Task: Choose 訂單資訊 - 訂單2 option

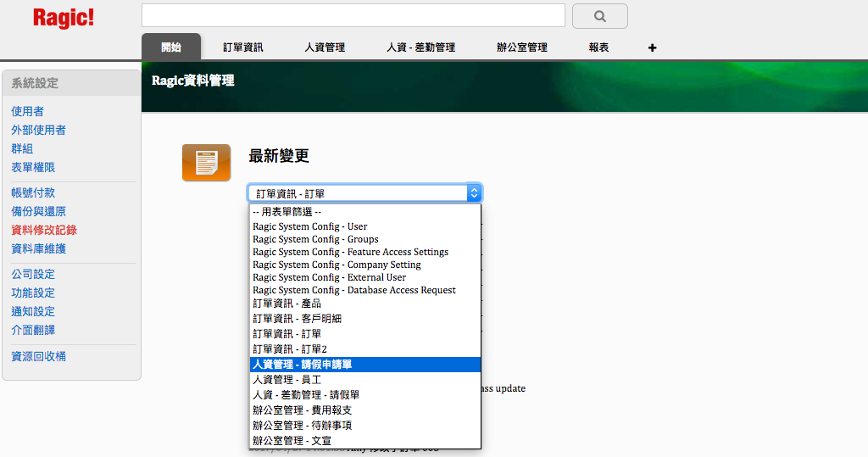Action: pos(365,349)
